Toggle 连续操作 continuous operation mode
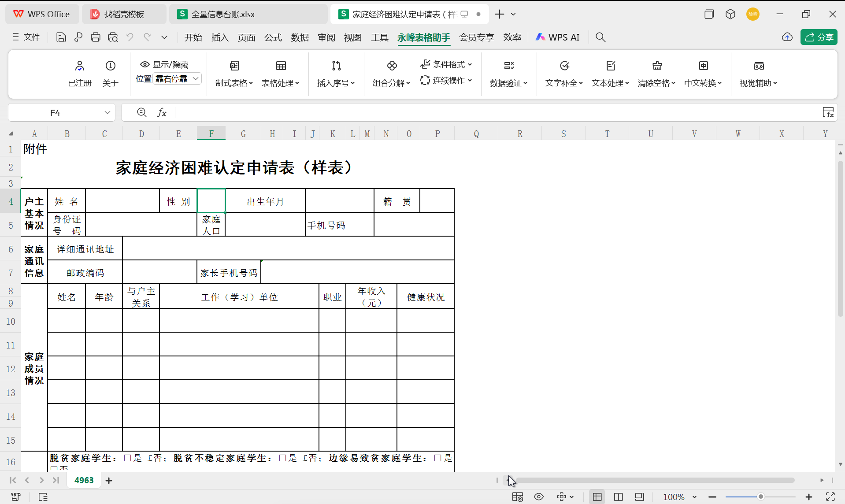The height and width of the screenshot is (504, 845). 446,81
